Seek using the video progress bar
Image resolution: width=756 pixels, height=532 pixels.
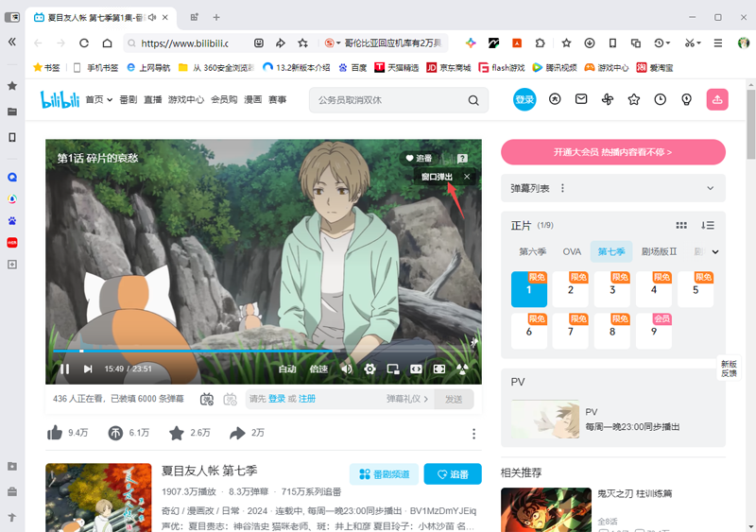tap(264, 351)
